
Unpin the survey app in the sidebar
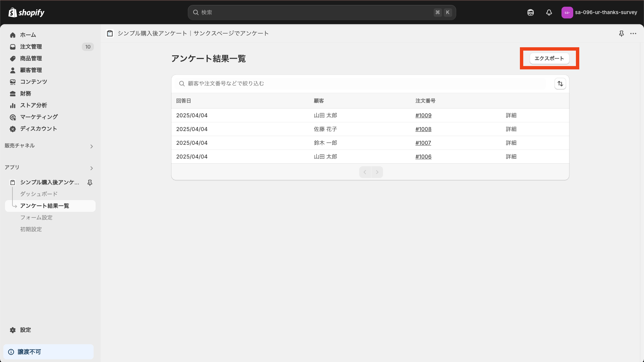click(x=90, y=182)
